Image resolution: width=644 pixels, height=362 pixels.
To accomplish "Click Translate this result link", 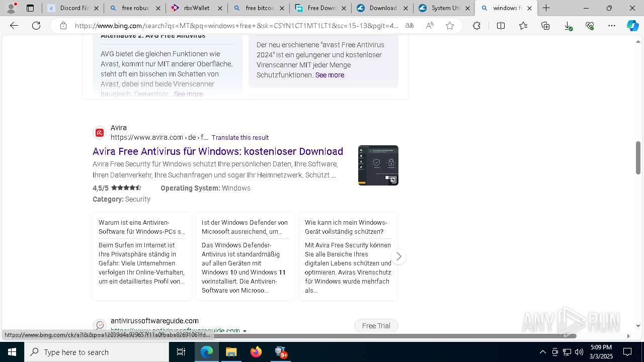I will click(240, 137).
